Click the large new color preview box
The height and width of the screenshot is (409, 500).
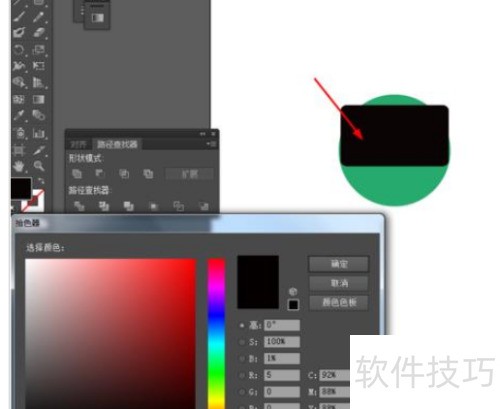[x=258, y=282]
